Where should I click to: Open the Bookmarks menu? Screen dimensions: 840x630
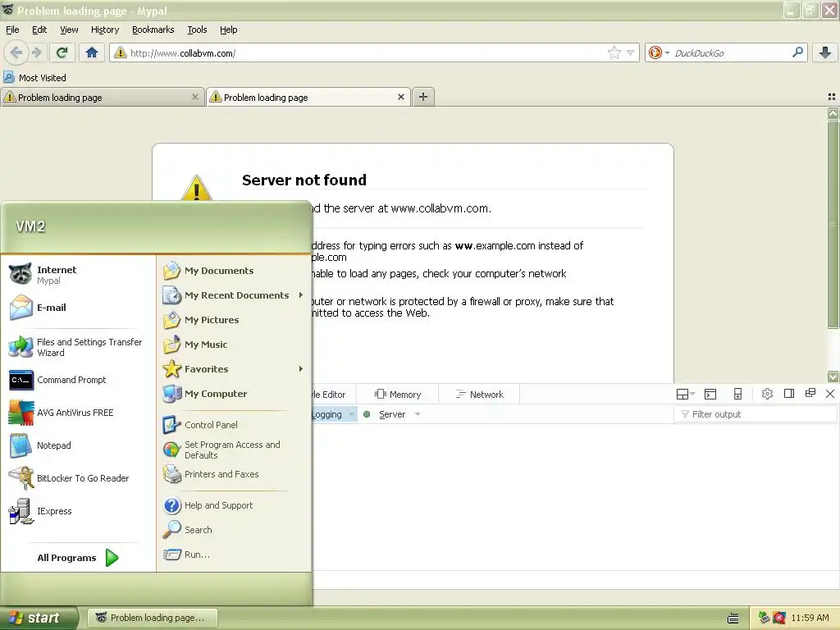pos(153,30)
